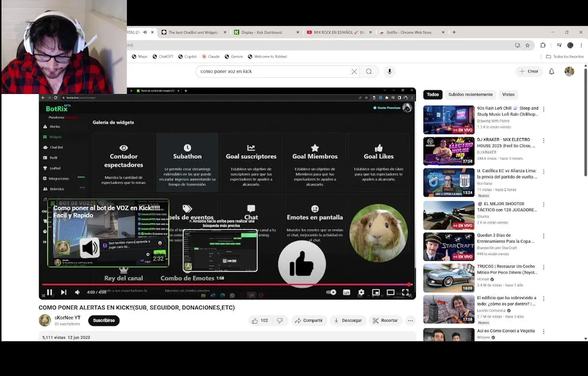The image size is (588, 376).
Task: Open Todos los favoritos folder
Action: tap(565, 56)
